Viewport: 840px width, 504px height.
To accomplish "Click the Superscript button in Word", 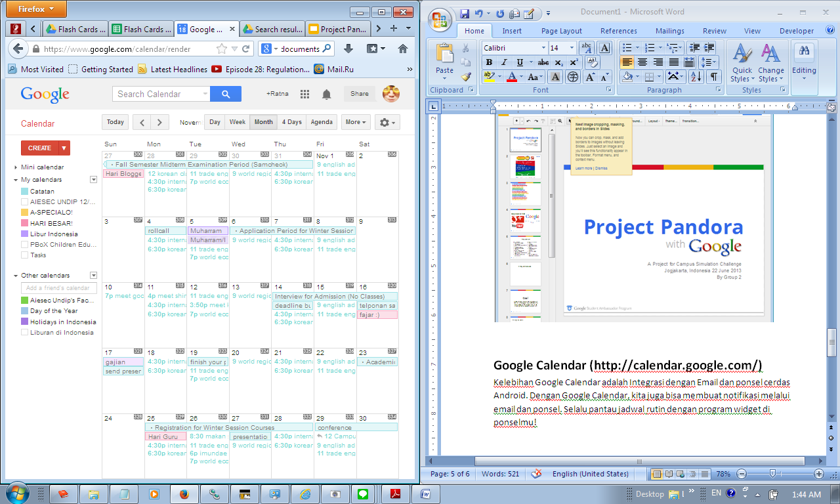I will click(x=574, y=62).
